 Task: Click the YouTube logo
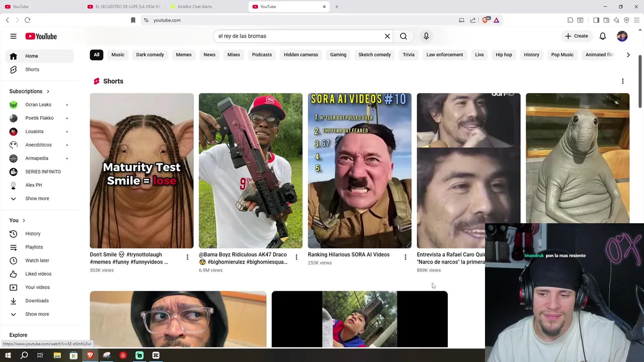pos(41,36)
